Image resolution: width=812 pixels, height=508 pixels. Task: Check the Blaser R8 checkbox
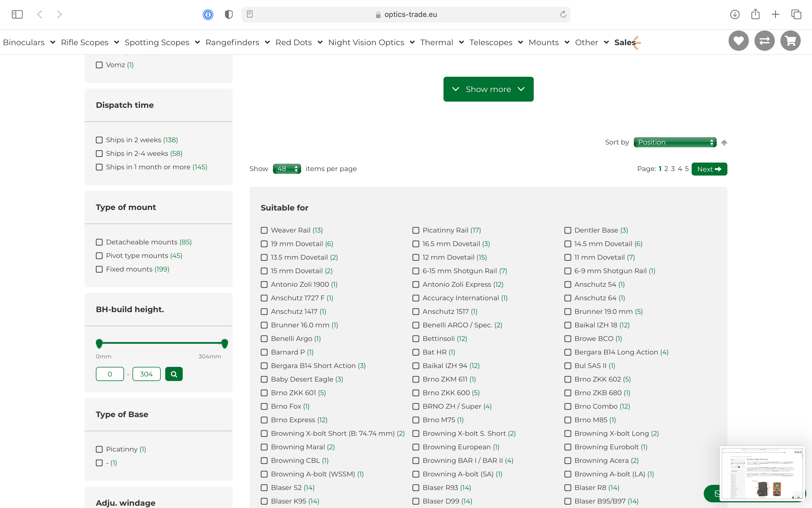[568, 487]
